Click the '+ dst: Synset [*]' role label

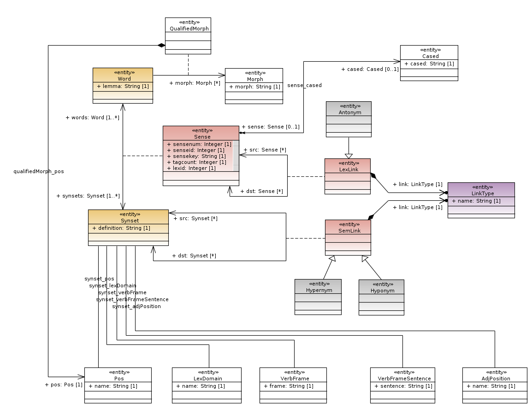click(194, 256)
